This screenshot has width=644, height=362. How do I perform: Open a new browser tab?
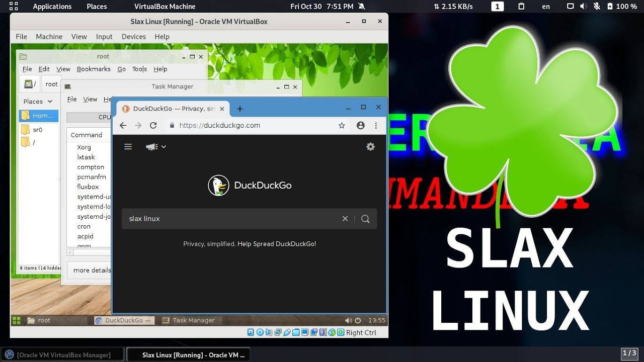[x=239, y=109]
